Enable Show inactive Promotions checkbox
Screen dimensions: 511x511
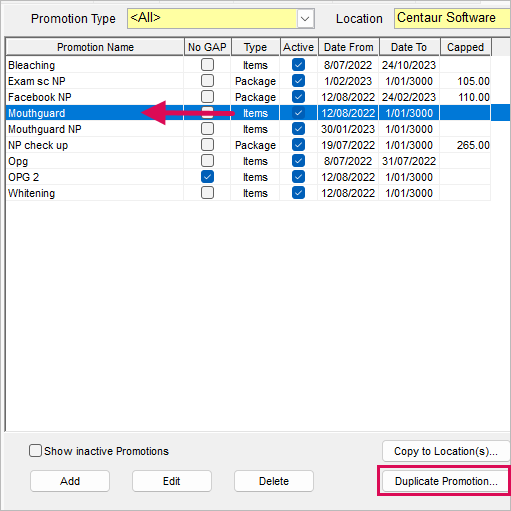35,451
